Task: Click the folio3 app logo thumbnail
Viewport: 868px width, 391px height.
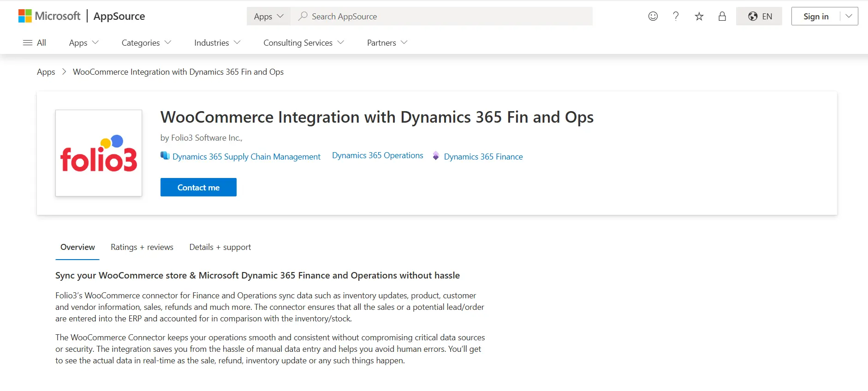Action: 99,153
